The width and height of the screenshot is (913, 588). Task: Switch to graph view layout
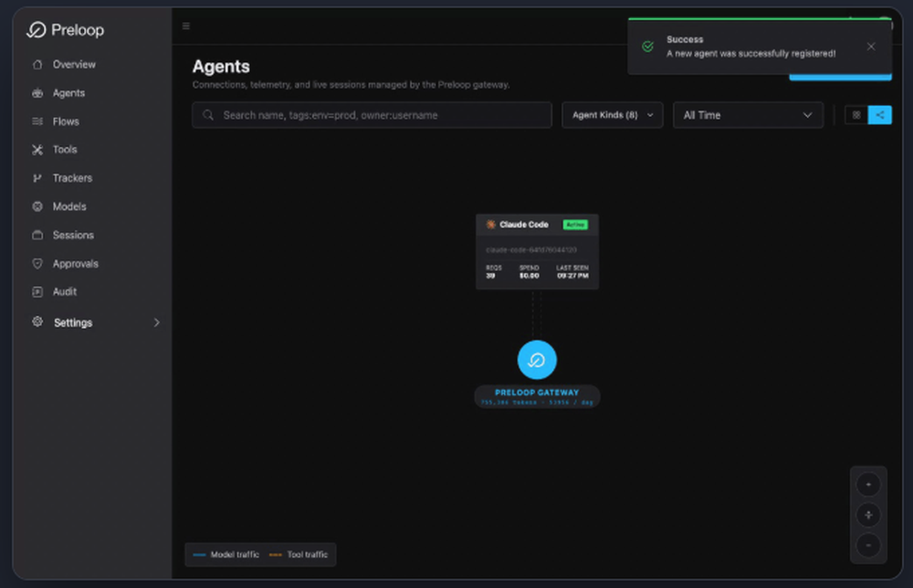pos(880,115)
